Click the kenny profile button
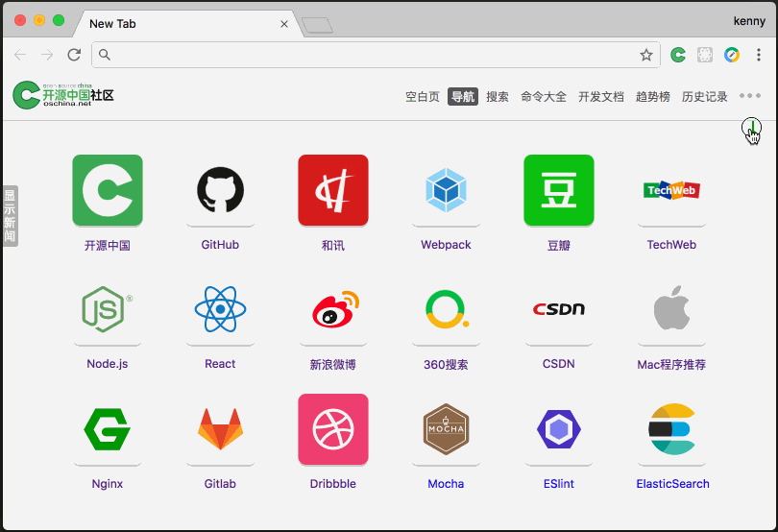This screenshot has height=532, width=778. pos(749,21)
